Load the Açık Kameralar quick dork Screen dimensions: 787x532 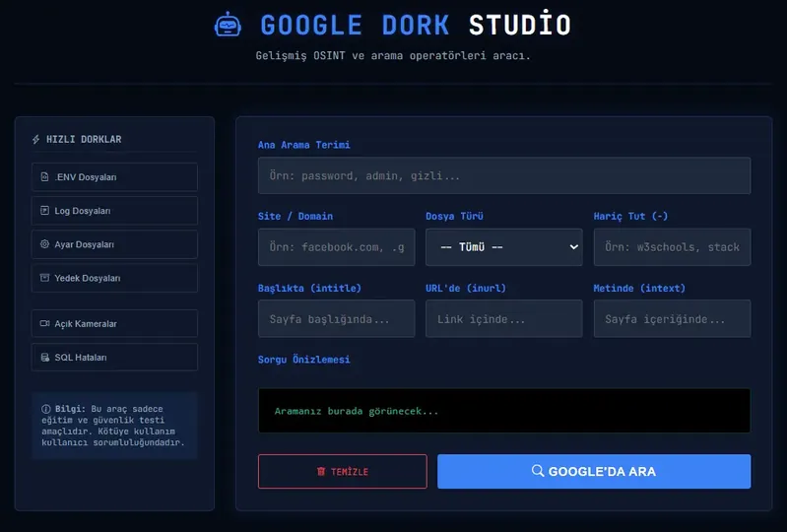click(x=114, y=323)
